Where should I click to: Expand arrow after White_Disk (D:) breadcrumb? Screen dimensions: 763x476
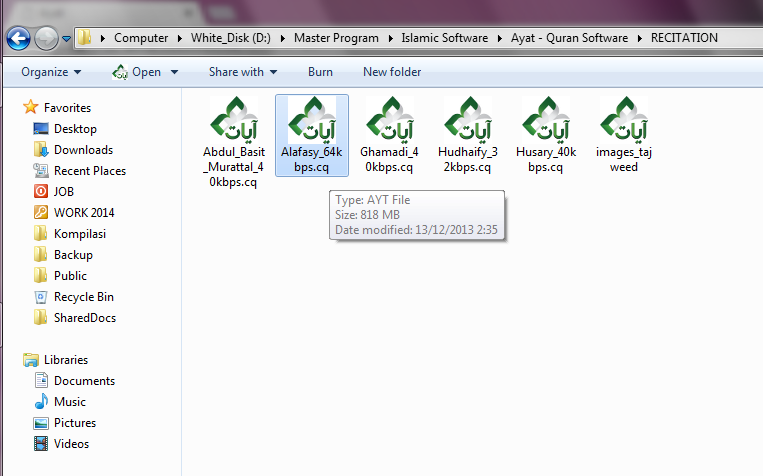(283, 38)
